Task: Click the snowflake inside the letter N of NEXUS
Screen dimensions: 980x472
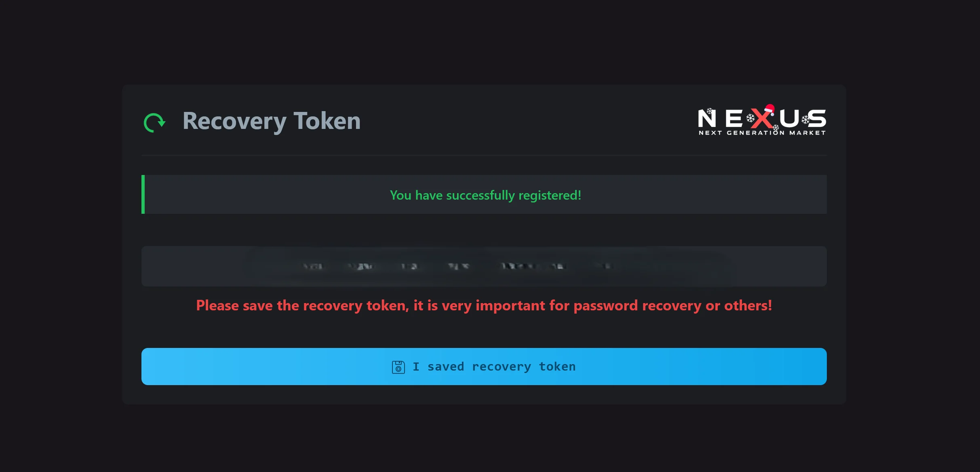Action: coord(709,111)
